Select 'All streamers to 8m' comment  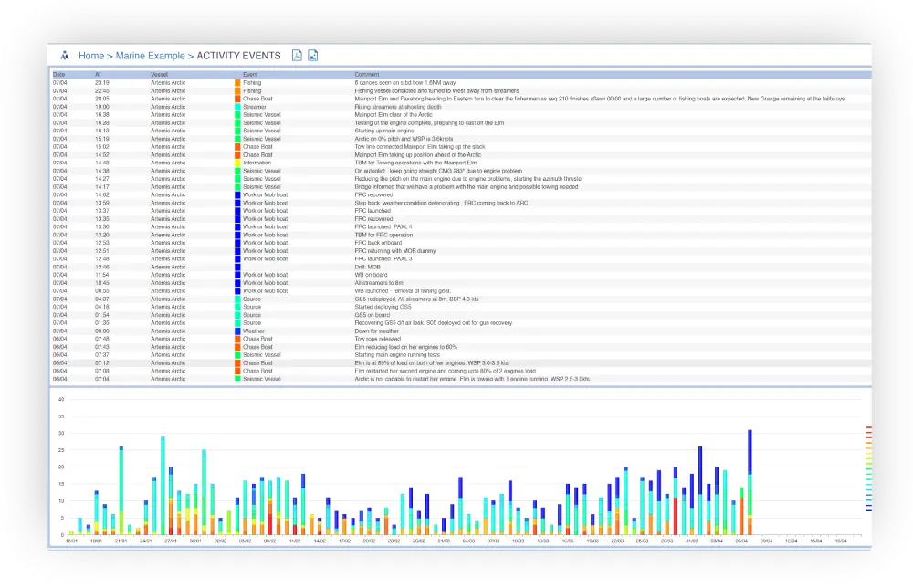point(379,283)
